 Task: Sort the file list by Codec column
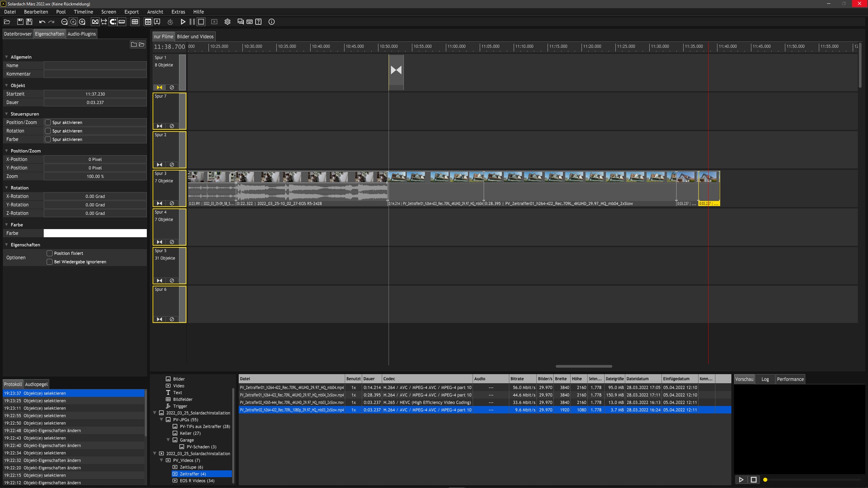(427, 379)
